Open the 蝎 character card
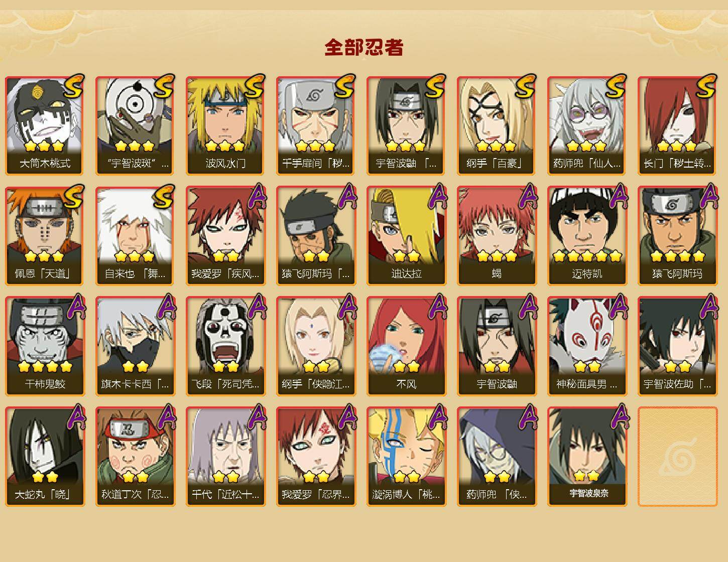728x562 pixels. pos(497,236)
